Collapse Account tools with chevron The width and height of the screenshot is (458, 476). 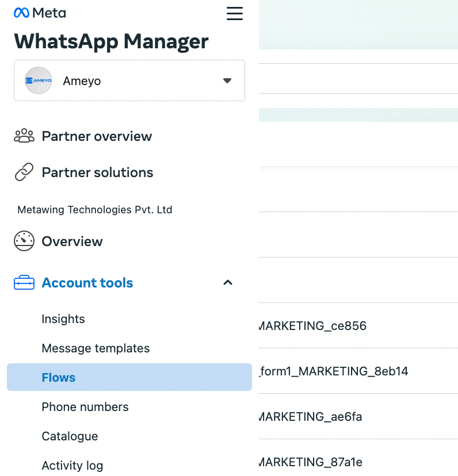coord(228,283)
